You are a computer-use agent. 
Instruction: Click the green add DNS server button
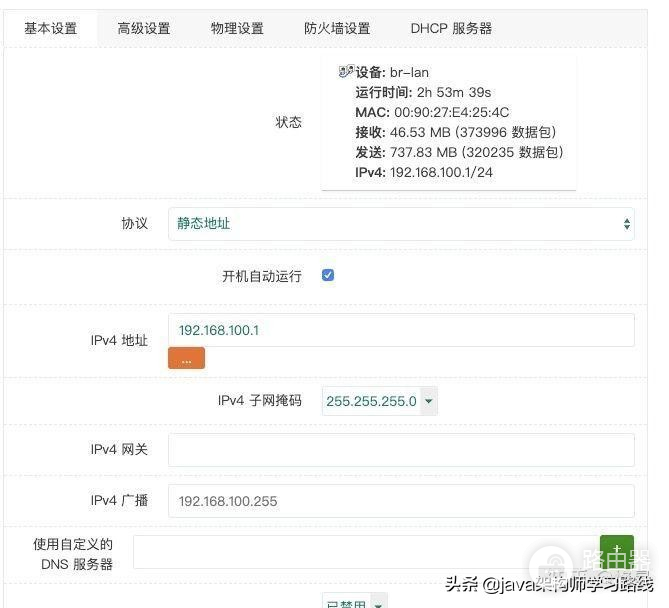click(616, 552)
